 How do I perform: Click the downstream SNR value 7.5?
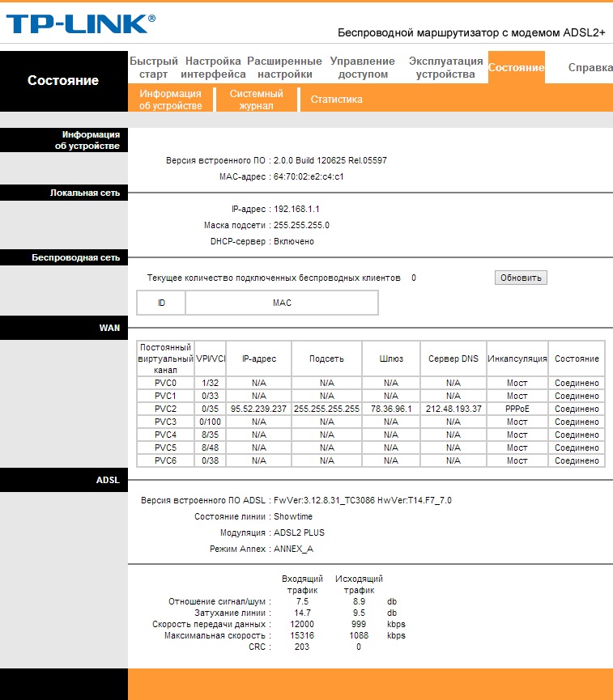click(303, 602)
